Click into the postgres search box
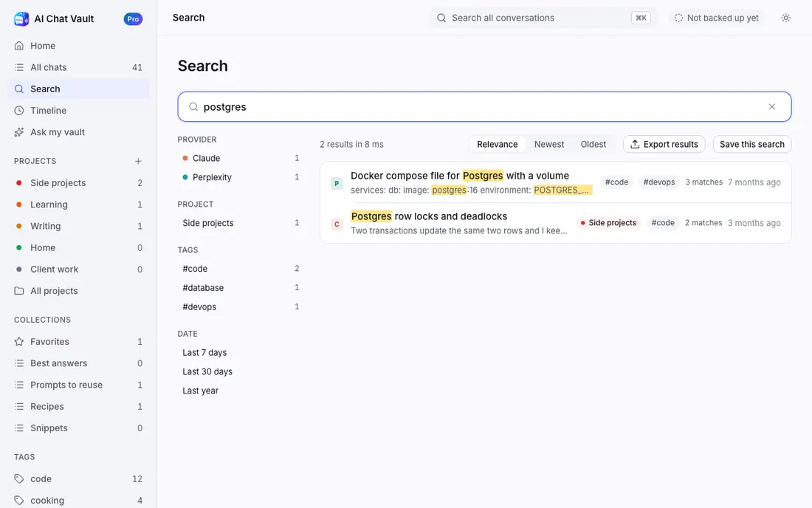The image size is (812, 508). [x=484, y=106]
